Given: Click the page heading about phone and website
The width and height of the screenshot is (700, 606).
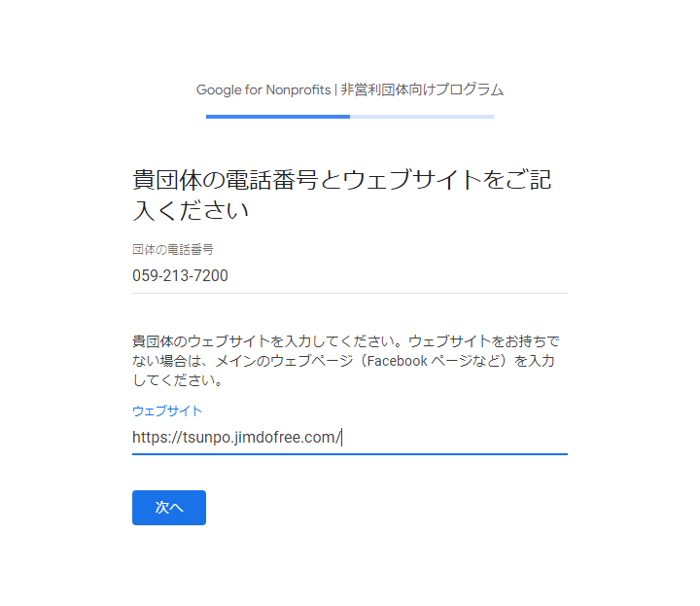Looking at the screenshot, I should [x=342, y=195].
